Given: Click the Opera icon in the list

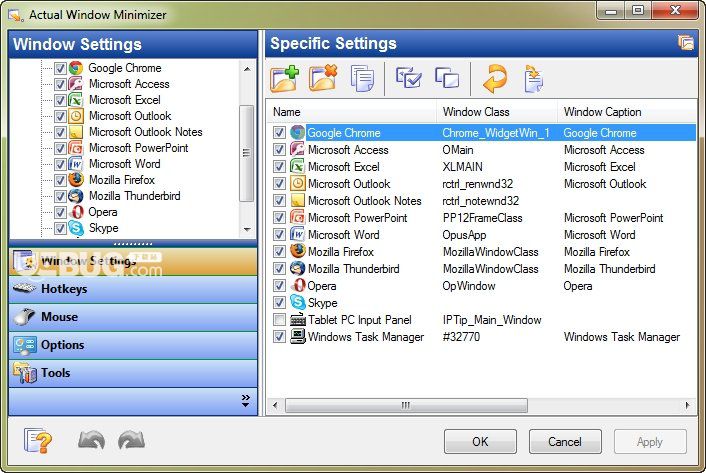Looking at the screenshot, I should [297, 285].
